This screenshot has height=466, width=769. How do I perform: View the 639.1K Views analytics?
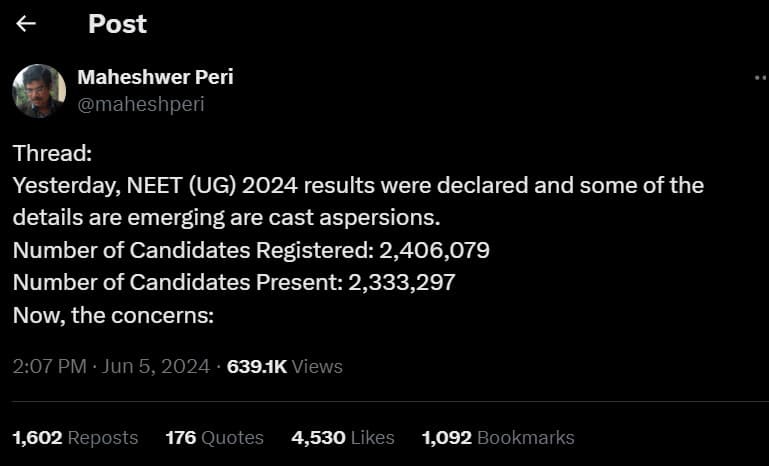tap(284, 366)
